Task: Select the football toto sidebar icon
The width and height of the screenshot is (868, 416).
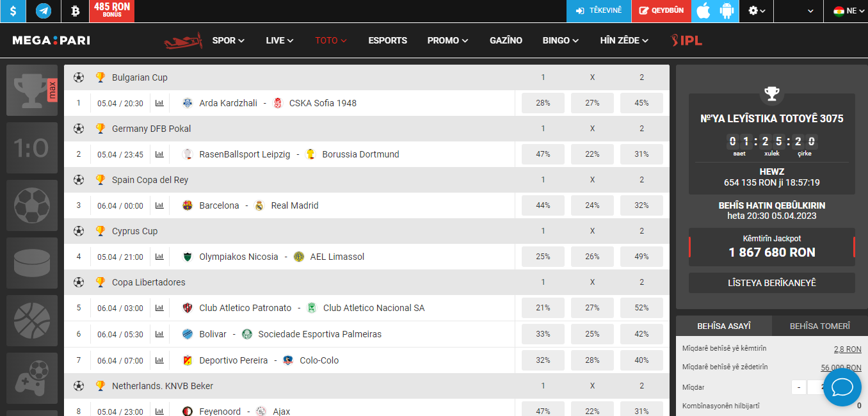Action: (32, 205)
